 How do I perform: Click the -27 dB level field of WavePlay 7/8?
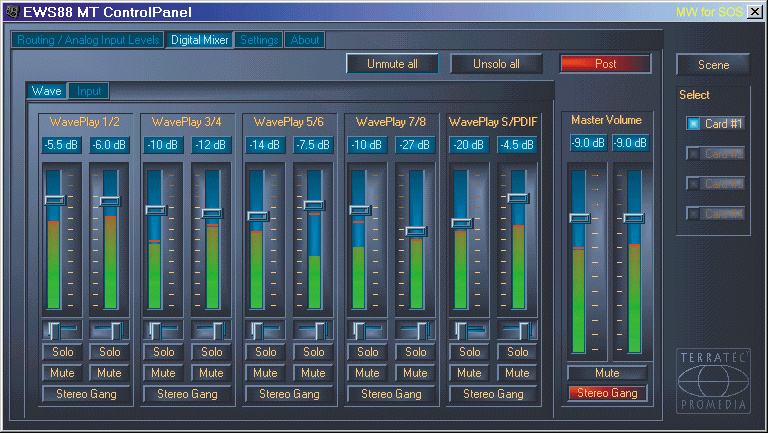[415, 145]
